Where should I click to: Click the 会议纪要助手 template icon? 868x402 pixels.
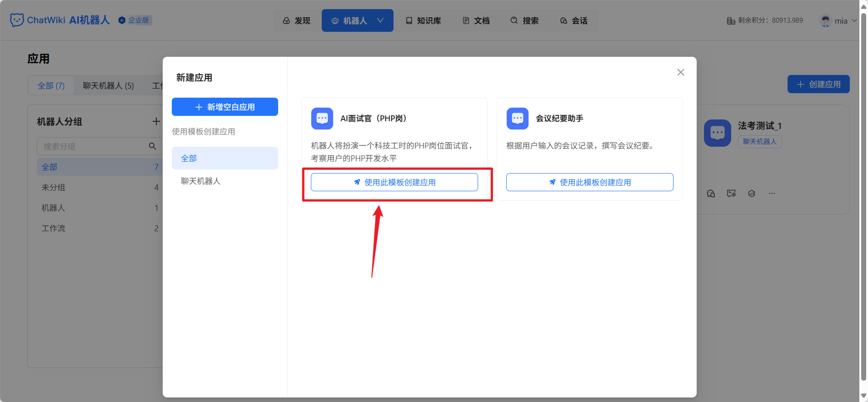coord(518,119)
